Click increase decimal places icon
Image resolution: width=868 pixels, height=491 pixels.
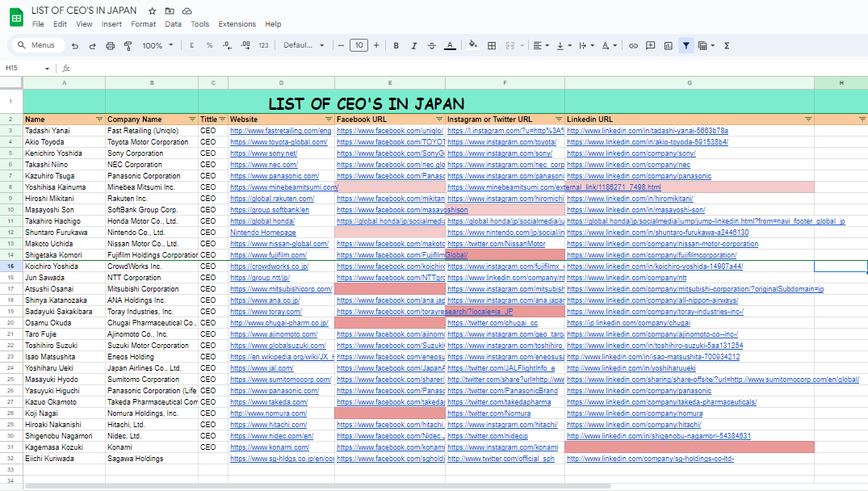245,45
